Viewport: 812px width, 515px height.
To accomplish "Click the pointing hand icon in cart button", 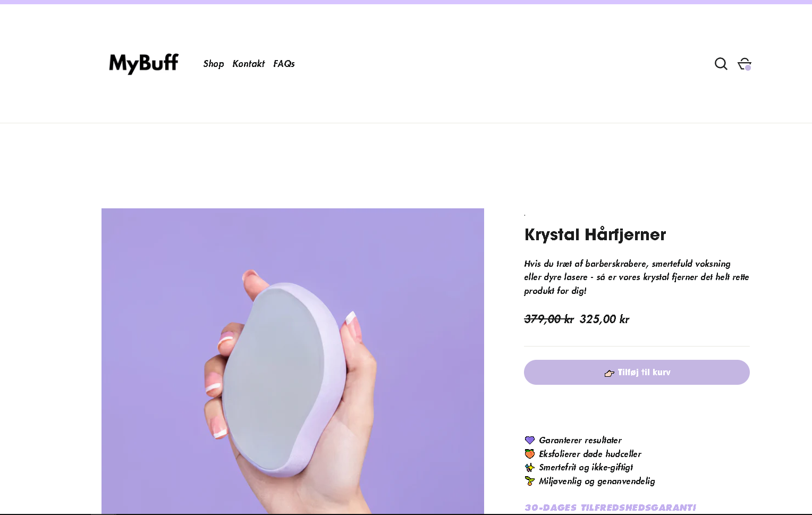I will tap(610, 373).
